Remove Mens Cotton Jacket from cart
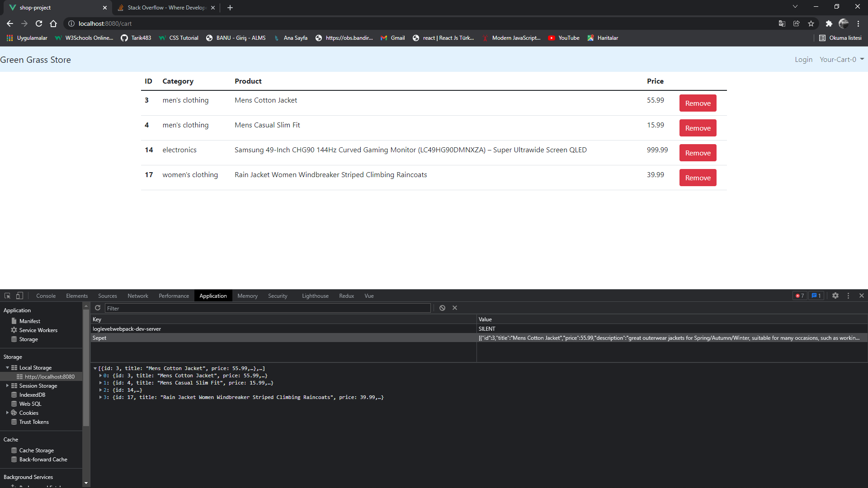 pyautogui.click(x=697, y=103)
